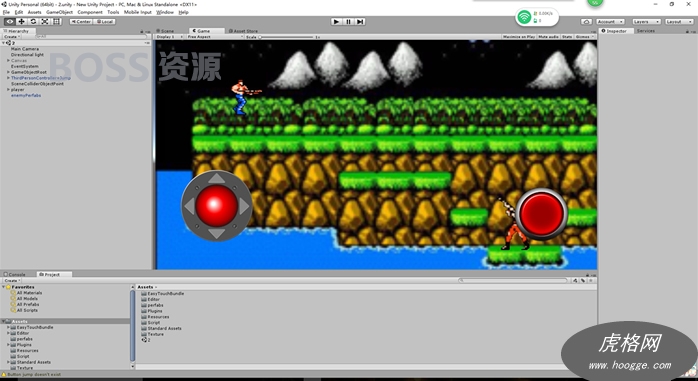Image resolution: width=698 pixels, height=381 pixels.
Task: Toggle Mute audio in Game view
Action: tap(548, 37)
